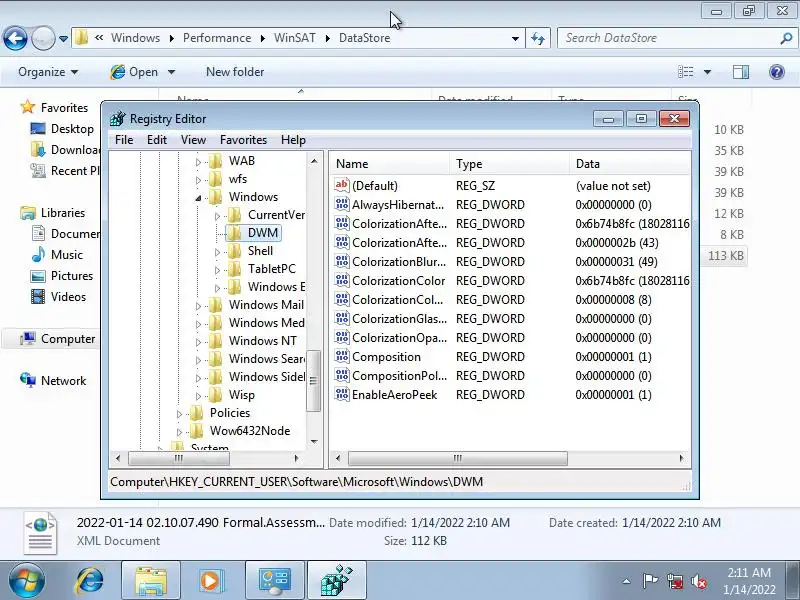Click the Registry Editor title bar icon
This screenshot has height=600, width=800.
coord(117,118)
